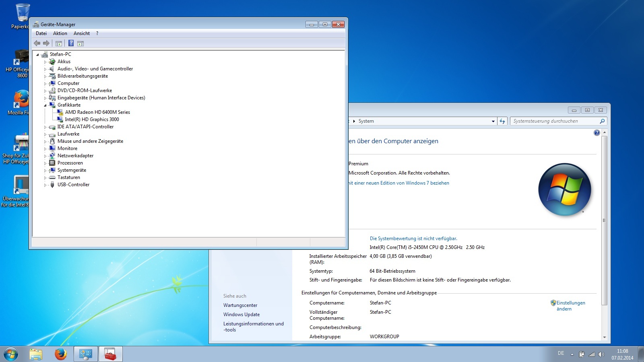Viewport: 644px width, 362px height.
Task: Click the red toolbox Geräte-Manager taskbar button
Action: click(110, 354)
